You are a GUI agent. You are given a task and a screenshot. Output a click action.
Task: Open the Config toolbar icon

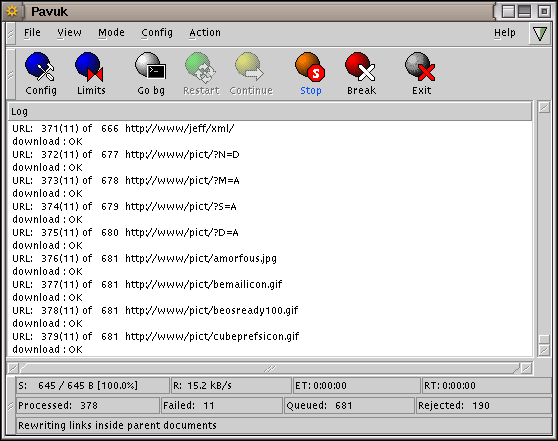(x=41, y=74)
